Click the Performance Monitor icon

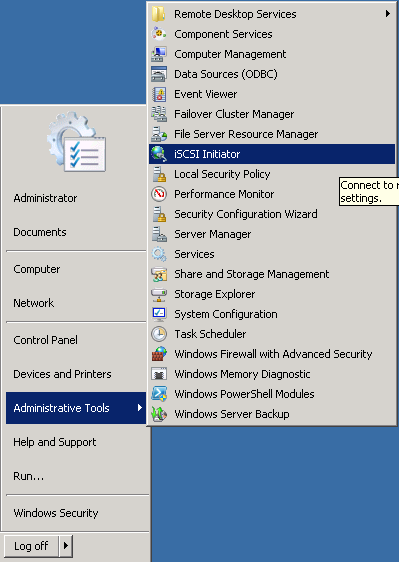point(159,194)
